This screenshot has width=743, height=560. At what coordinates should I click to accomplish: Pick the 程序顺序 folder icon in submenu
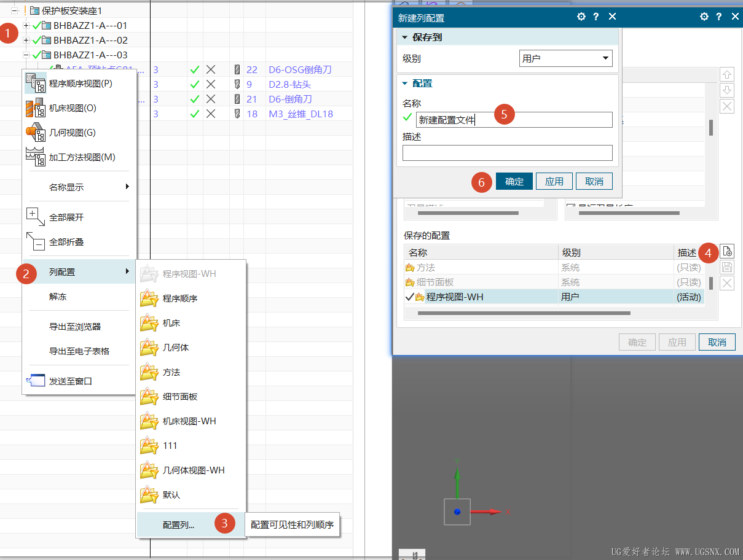[149, 298]
